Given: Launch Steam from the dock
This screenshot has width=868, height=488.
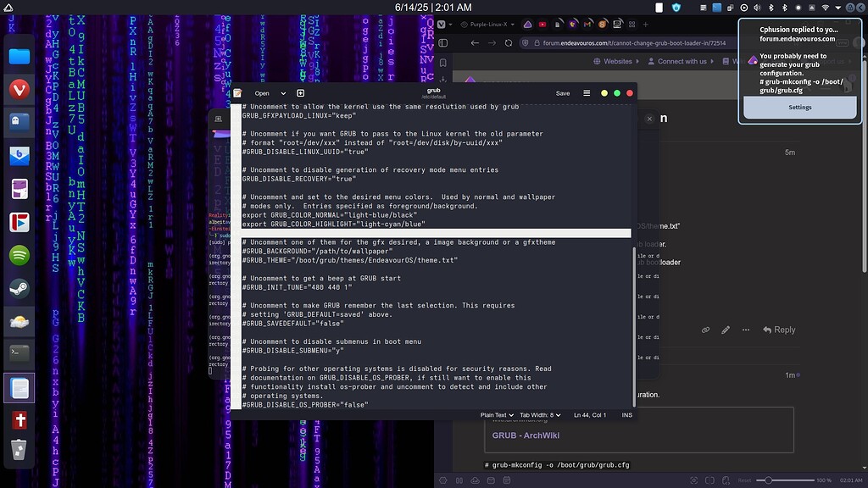Looking at the screenshot, I should coord(19,287).
